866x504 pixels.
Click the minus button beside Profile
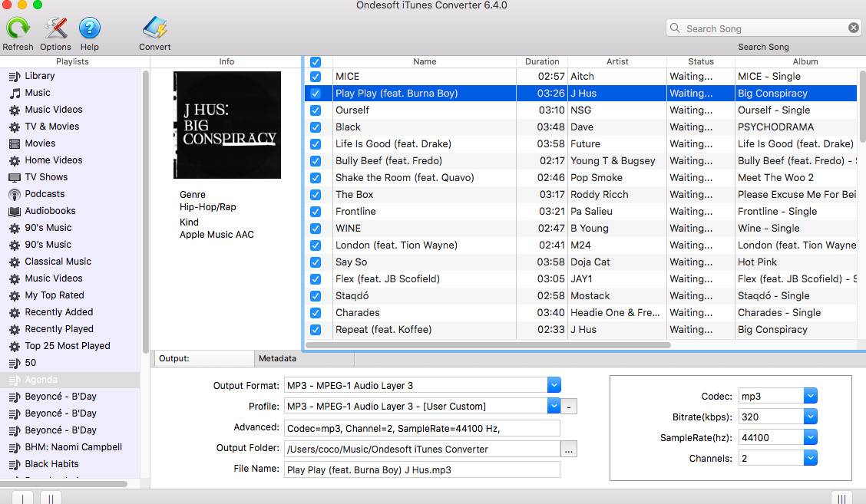[568, 407]
